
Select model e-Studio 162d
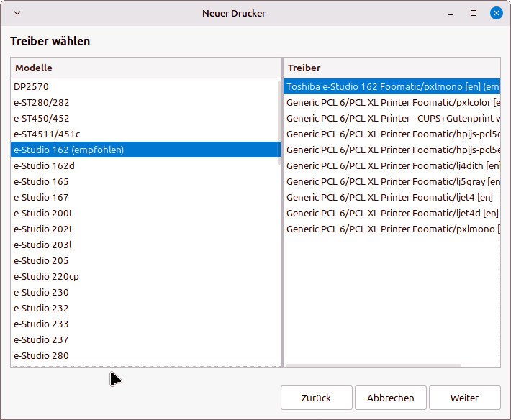click(x=145, y=165)
